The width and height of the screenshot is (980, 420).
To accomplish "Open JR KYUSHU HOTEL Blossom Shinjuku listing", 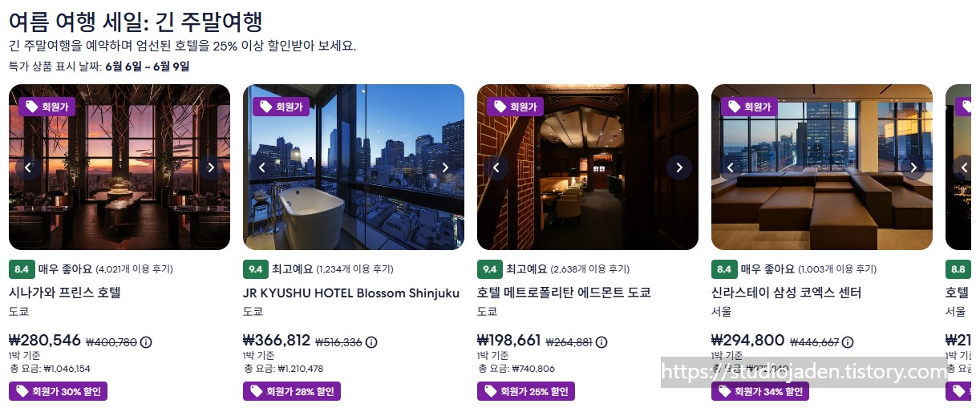I will pyautogui.click(x=351, y=293).
